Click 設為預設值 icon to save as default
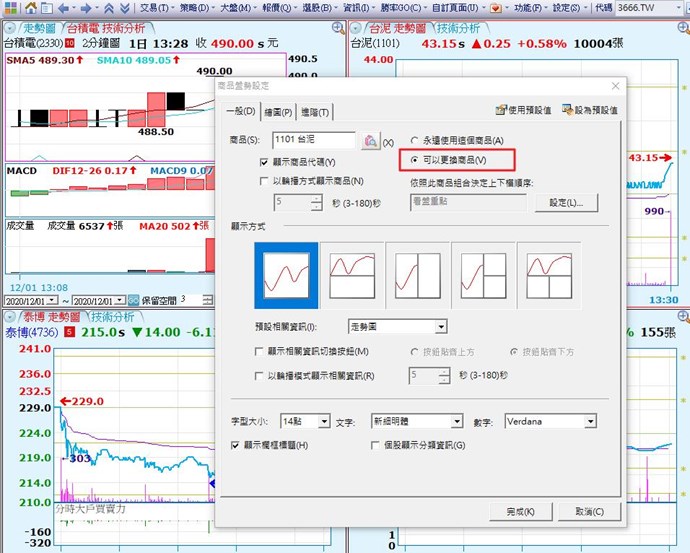Screen dimensions: 690x553 click(x=569, y=110)
